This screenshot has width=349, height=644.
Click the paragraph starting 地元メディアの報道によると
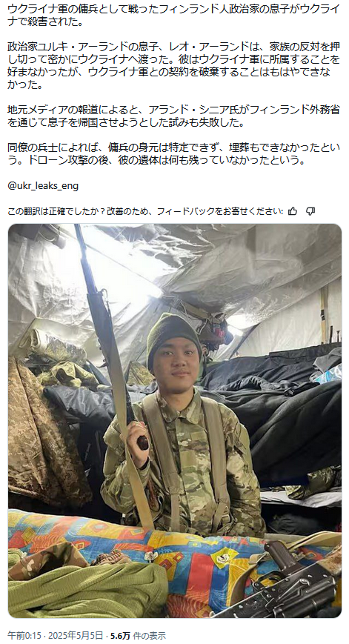tap(173, 116)
